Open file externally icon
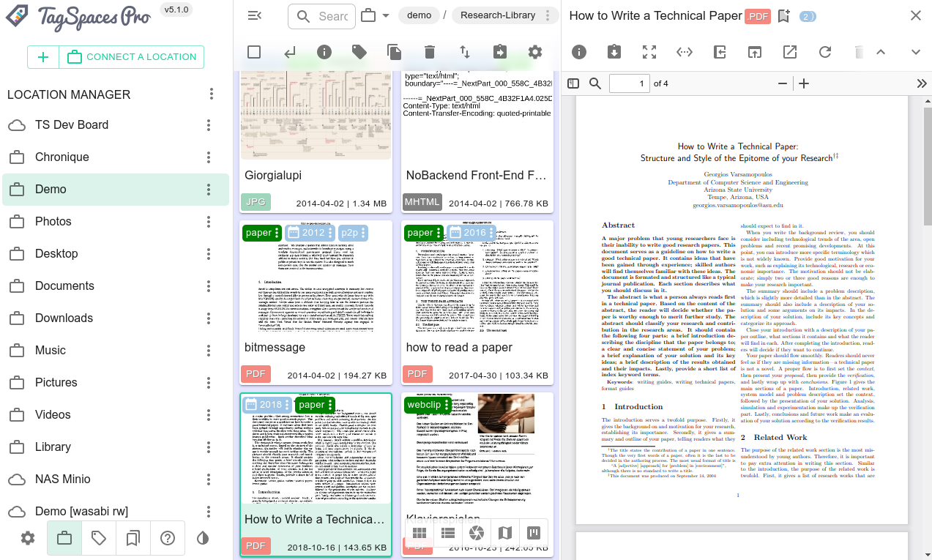 pyautogui.click(x=790, y=52)
